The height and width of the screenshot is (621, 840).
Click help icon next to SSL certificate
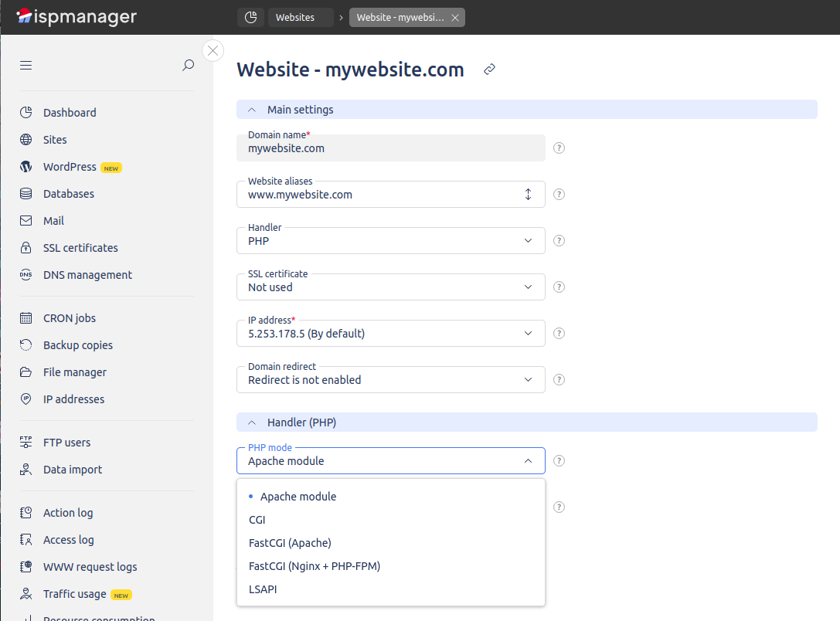click(x=559, y=287)
